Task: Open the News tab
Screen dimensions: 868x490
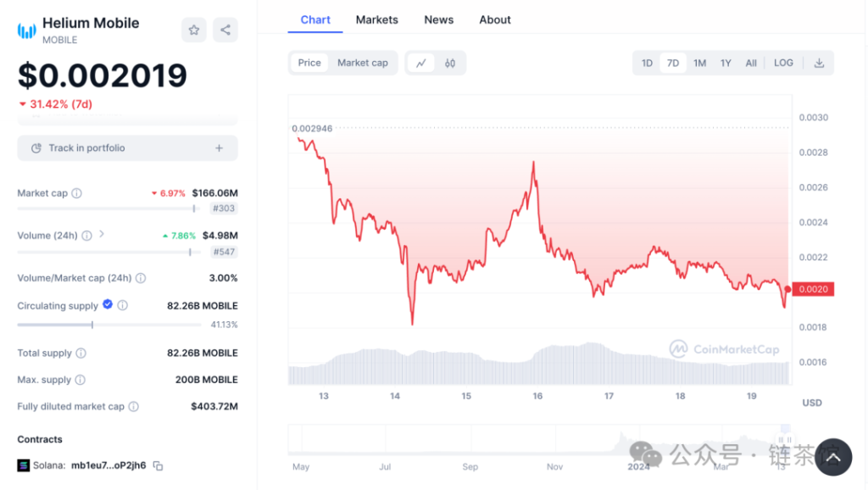Action: tap(438, 19)
